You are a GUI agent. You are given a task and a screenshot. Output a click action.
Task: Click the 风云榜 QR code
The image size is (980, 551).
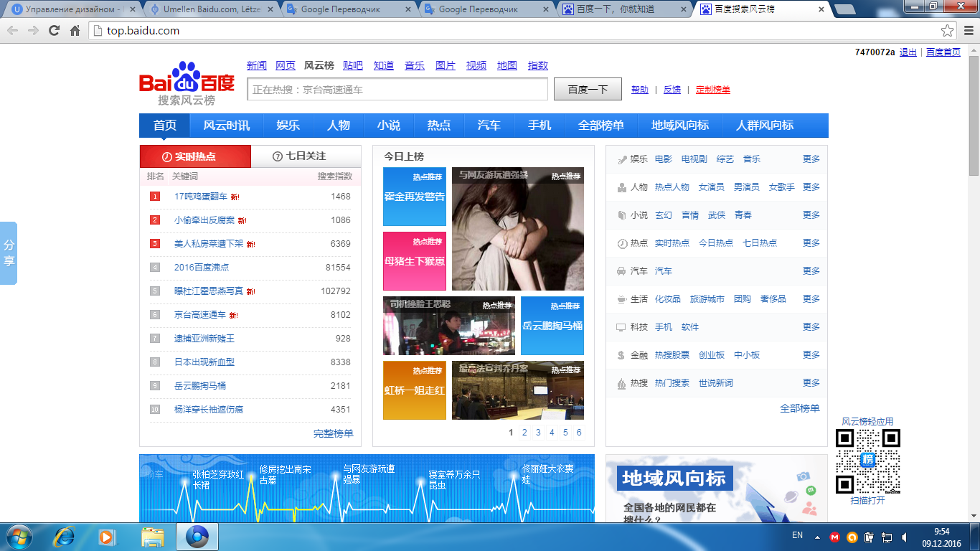click(x=868, y=461)
